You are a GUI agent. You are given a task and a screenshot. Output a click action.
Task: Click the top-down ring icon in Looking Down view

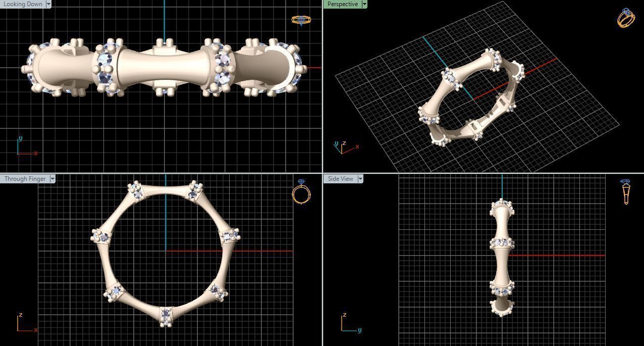(301, 20)
